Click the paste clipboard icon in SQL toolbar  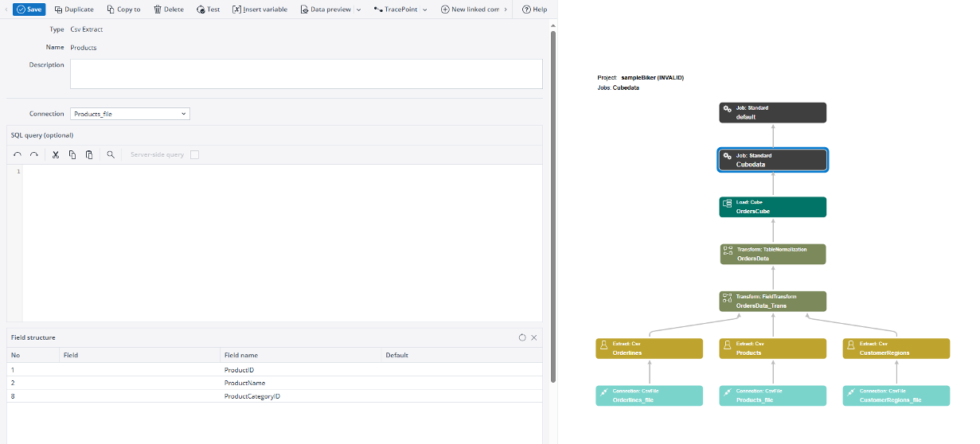pyautogui.click(x=89, y=154)
